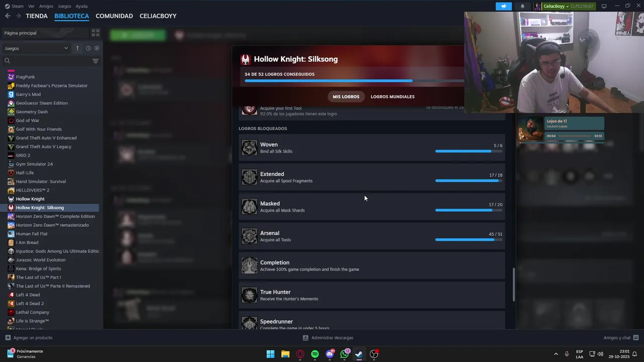Click the Extended achievement icon
This screenshot has width=644, height=362.
[x=249, y=177]
